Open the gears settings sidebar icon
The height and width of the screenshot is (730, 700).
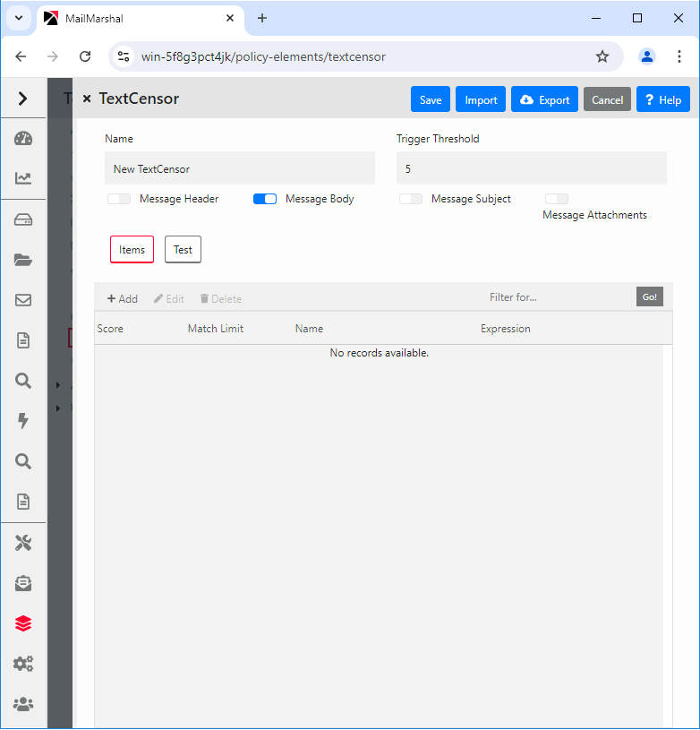23,664
